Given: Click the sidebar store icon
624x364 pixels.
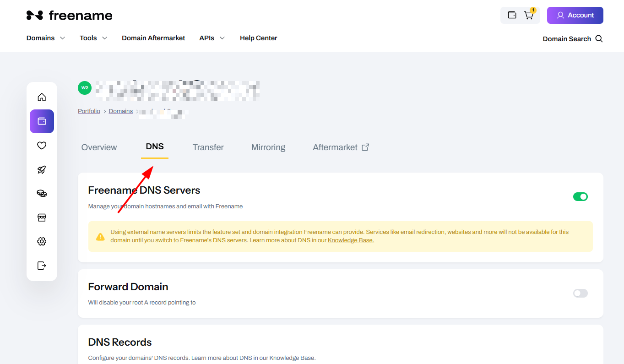Looking at the screenshot, I should pyautogui.click(x=42, y=217).
